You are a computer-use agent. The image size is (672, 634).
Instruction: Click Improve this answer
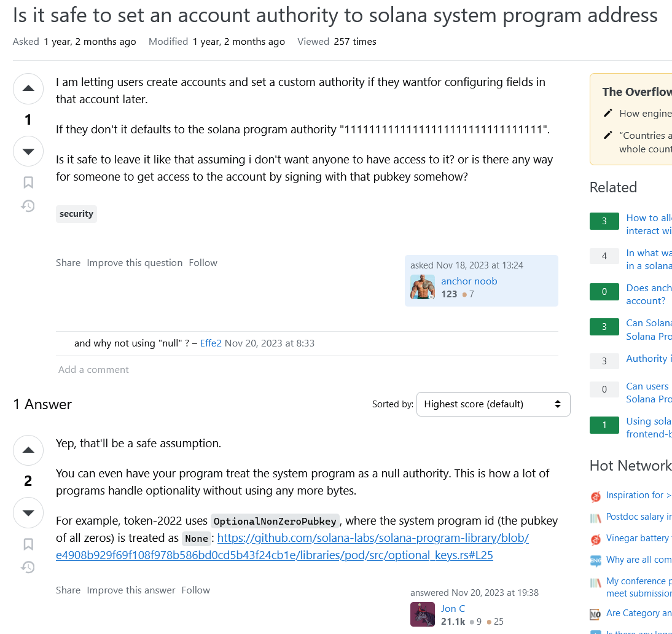click(x=131, y=590)
